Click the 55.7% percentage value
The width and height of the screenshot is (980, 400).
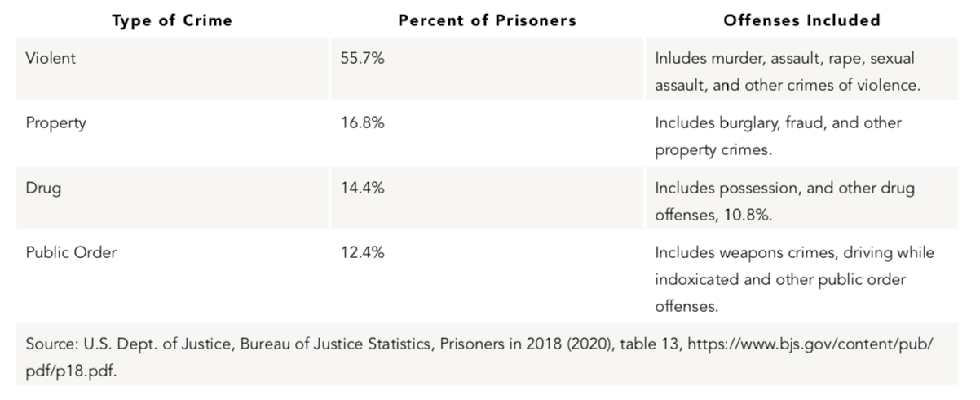pyautogui.click(x=363, y=59)
